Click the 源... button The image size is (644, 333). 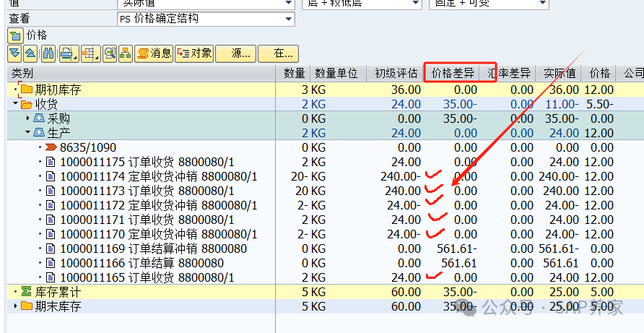pyautogui.click(x=236, y=53)
